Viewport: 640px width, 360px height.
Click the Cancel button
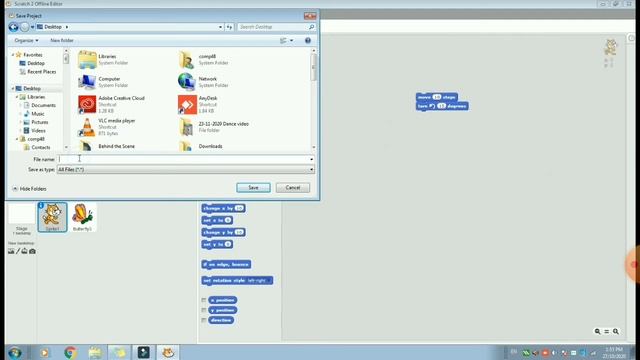click(293, 188)
